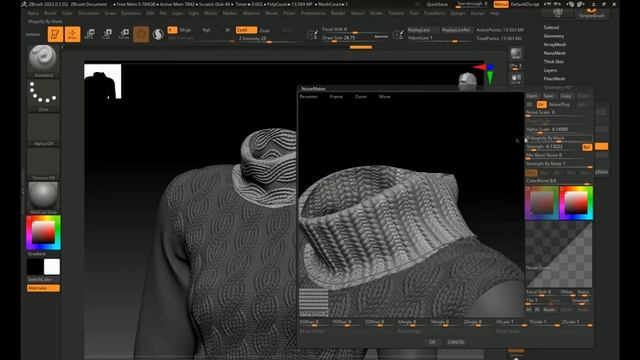Click the brush key icon left of ReplayLast

398,34
